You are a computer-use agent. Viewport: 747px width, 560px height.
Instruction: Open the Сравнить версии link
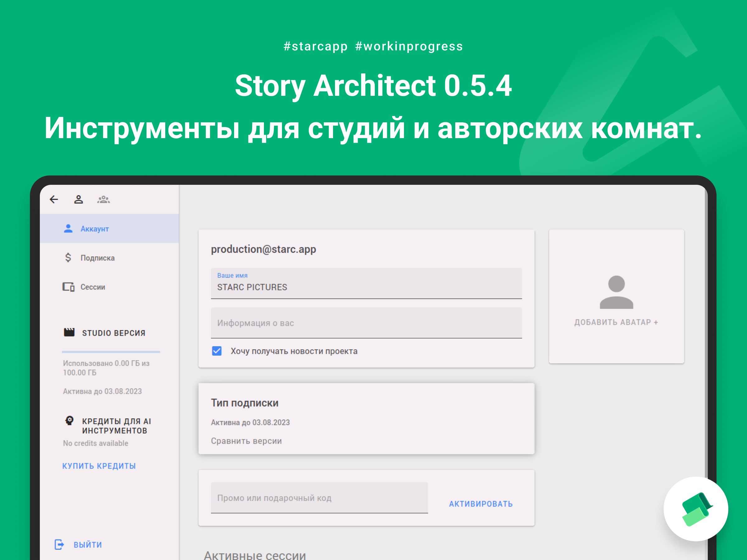[247, 441]
